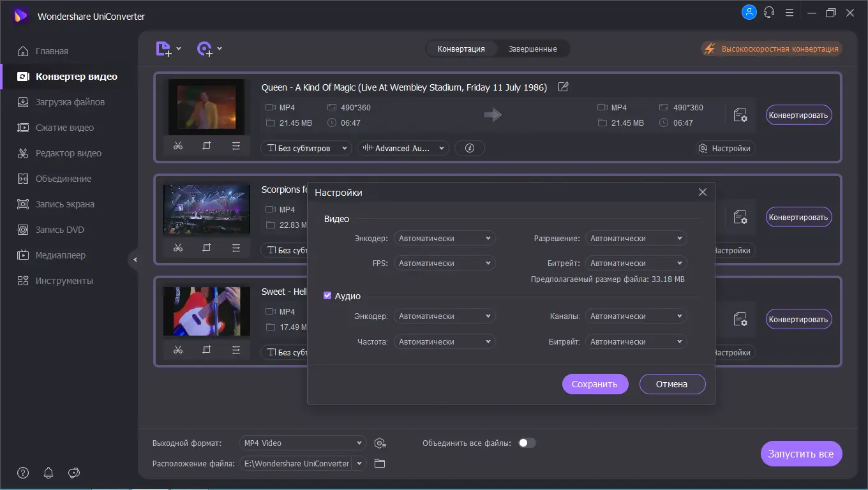Screen dimensions: 868x490
Task: Open output format settings for Sweet video
Action: point(740,319)
